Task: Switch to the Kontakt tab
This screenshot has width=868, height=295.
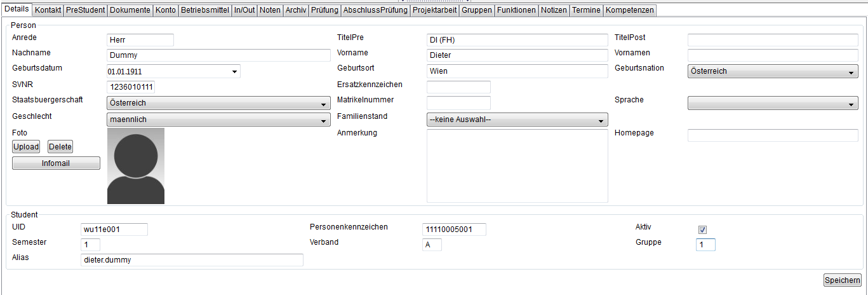Action: coord(48,10)
